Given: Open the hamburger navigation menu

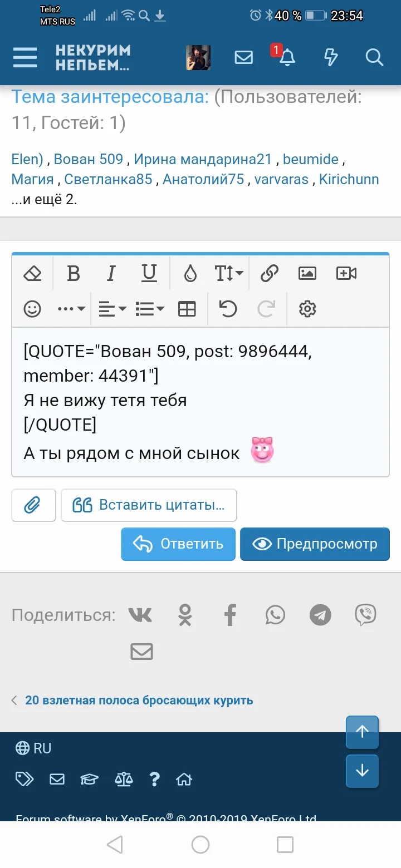Looking at the screenshot, I should click(x=25, y=57).
